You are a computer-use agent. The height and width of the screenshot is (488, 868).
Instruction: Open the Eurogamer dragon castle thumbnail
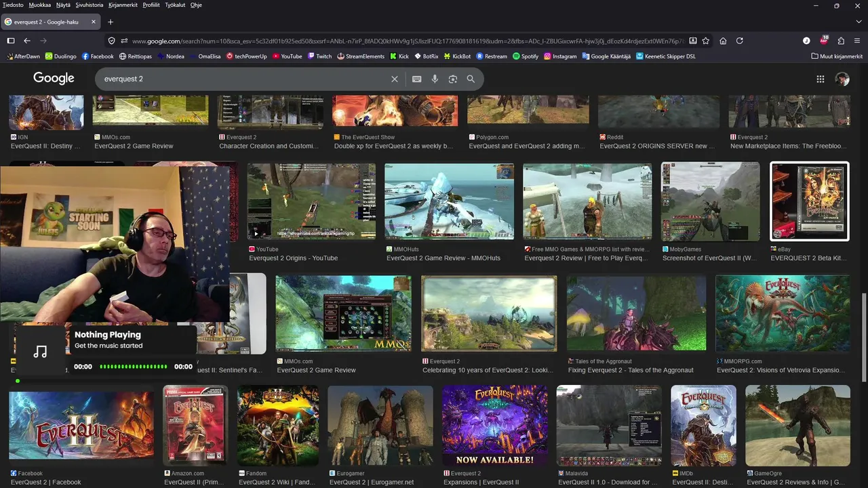pyautogui.click(x=380, y=426)
